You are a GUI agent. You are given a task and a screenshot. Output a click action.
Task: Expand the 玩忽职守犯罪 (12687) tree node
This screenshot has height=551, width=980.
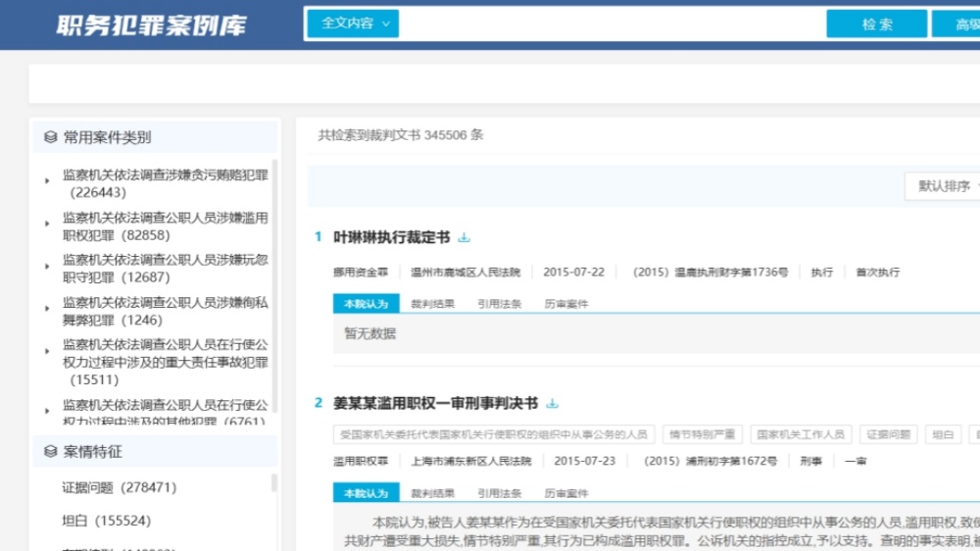(x=47, y=267)
